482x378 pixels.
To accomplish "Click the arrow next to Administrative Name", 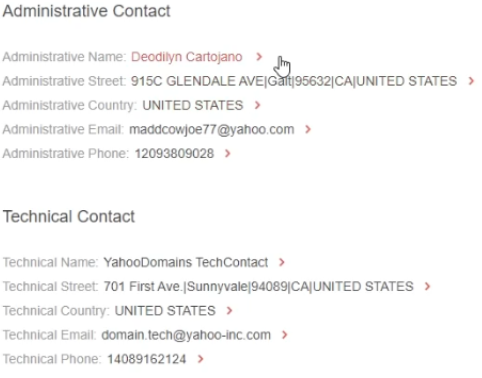I will click(259, 57).
